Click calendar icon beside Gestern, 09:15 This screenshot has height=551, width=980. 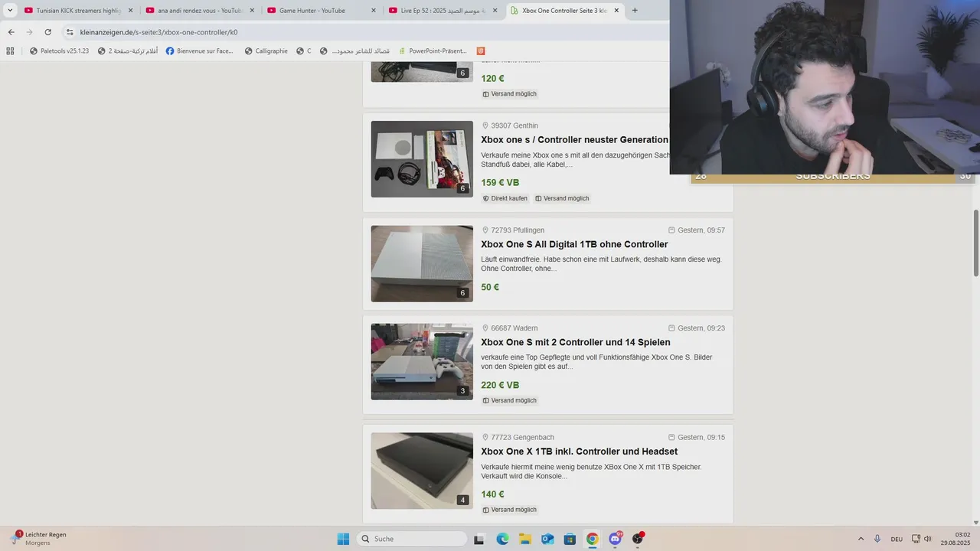(x=671, y=438)
